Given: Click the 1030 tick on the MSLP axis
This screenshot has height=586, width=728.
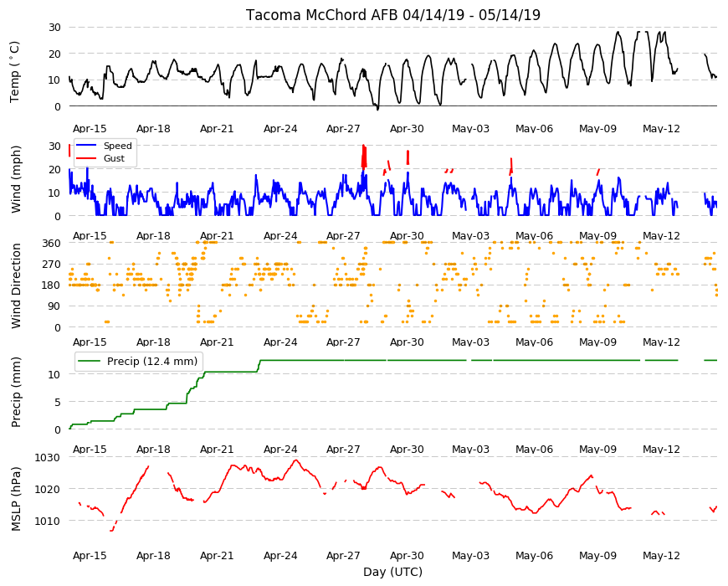Looking at the screenshot, I should coord(48,457).
